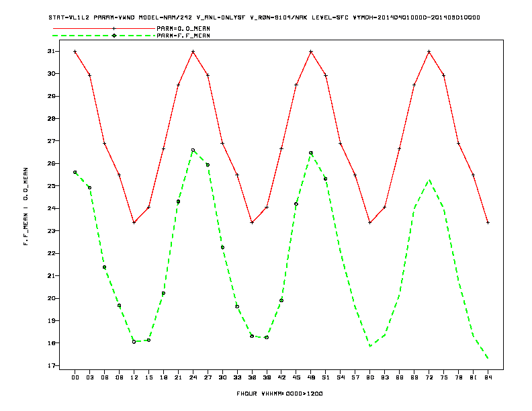Click x-axis tick label 75
This screenshot has width=532, height=411.
click(444, 377)
